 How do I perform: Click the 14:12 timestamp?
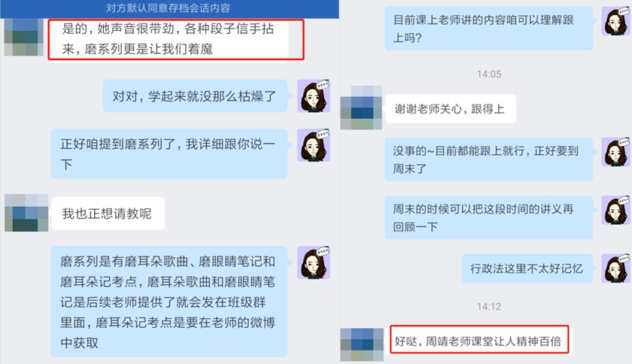pos(489,307)
